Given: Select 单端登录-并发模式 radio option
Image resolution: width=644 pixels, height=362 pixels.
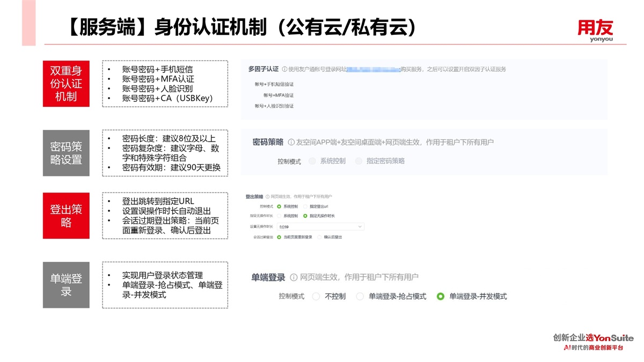Looking at the screenshot, I should click(x=441, y=296).
